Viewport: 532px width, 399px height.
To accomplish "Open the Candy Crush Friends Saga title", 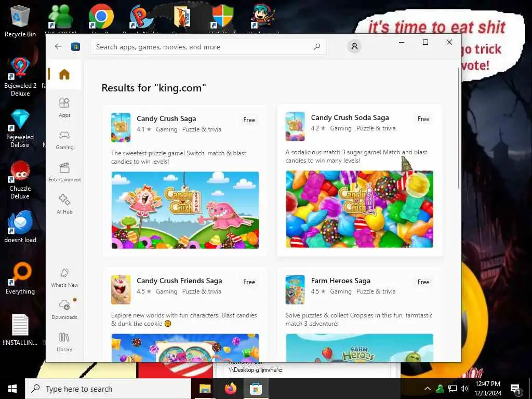I will tap(179, 281).
